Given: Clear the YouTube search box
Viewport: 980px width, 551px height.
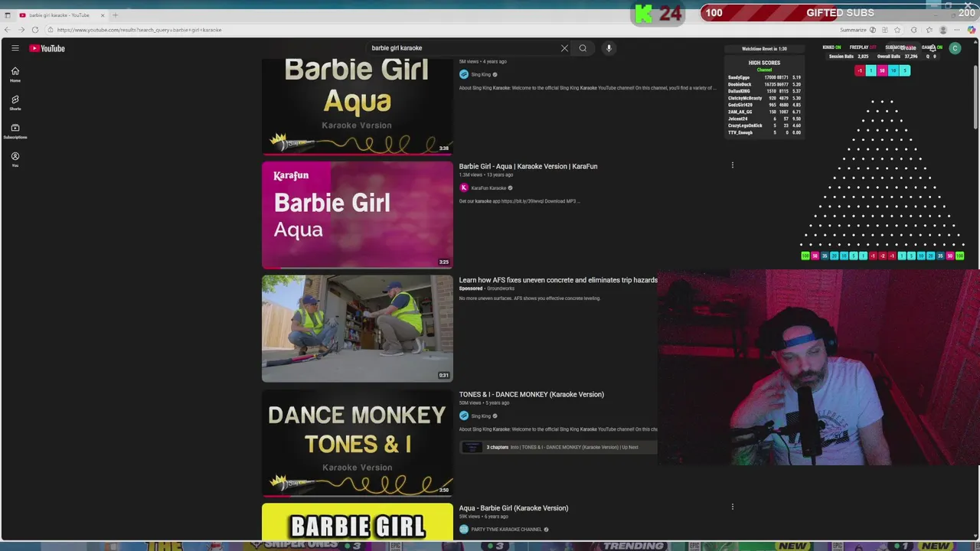Looking at the screenshot, I should tap(564, 48).
